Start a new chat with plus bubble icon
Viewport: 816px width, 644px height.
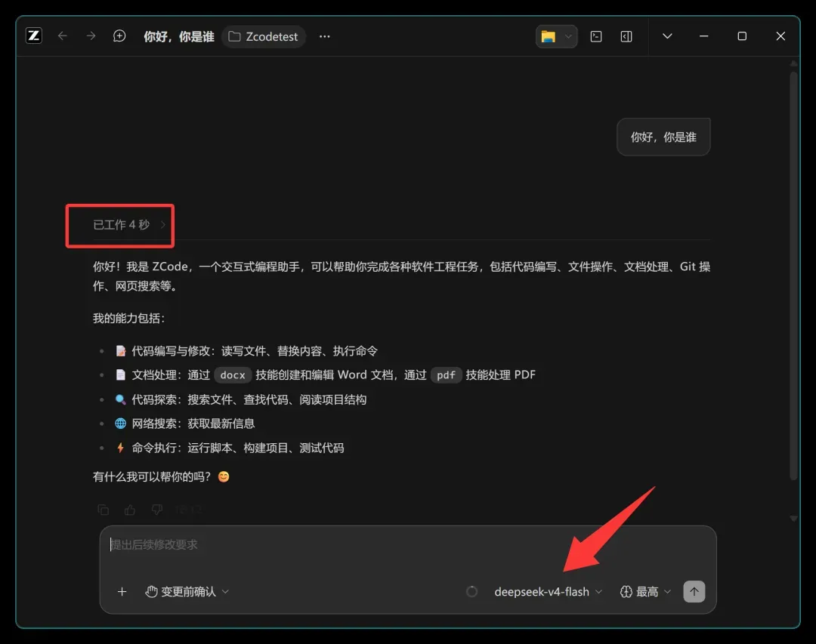point(119,36)
